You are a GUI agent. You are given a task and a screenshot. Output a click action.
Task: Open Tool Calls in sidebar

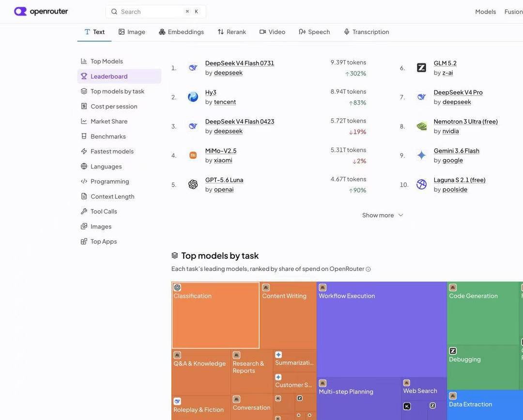click(x=119, y=212)
